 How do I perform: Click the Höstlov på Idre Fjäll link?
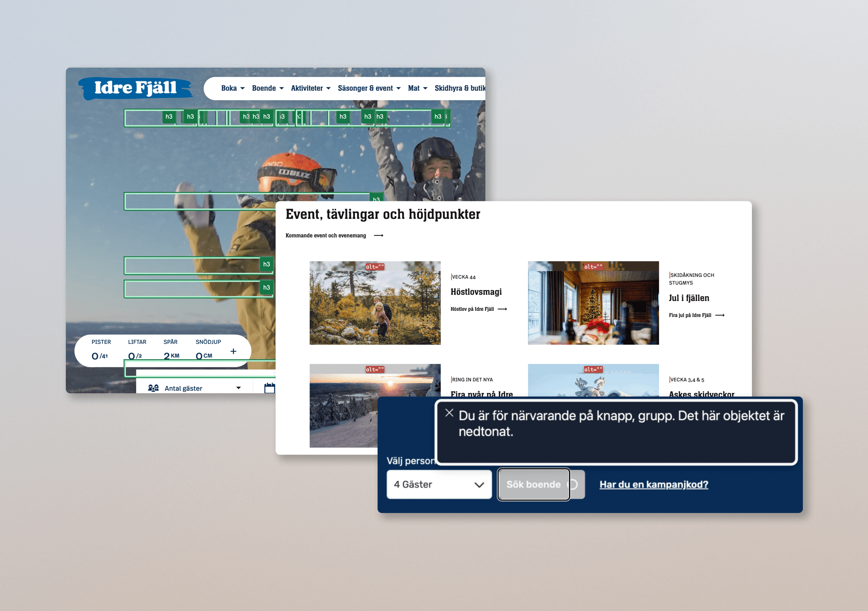point(472,309)
